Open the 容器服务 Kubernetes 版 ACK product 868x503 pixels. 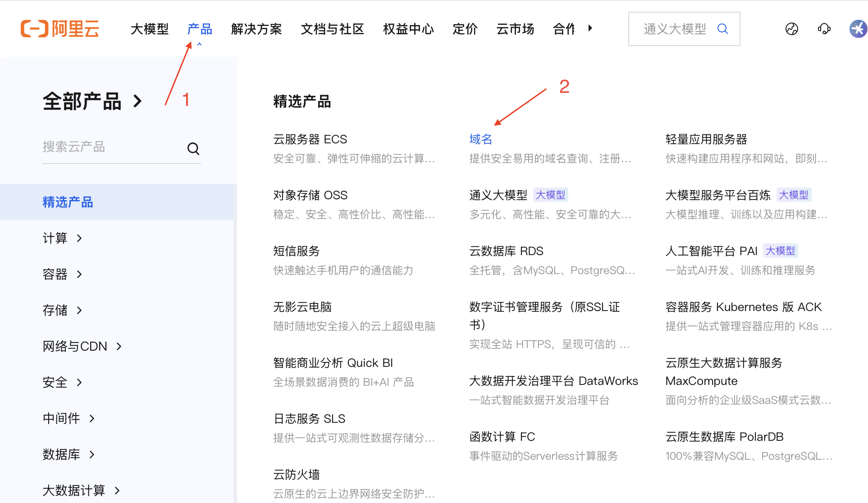[744, 307]
